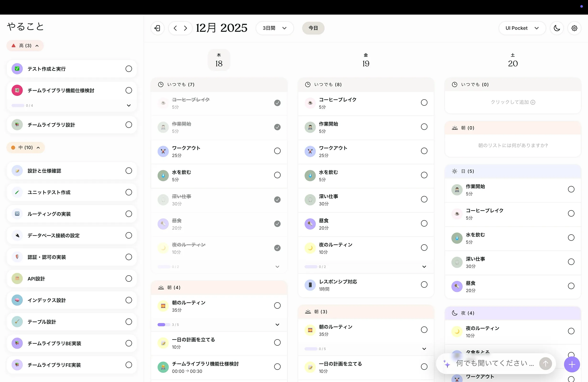Open the 3日間 view selector dropdown
The height and width of the screenshot is (382, 588).
274,28
